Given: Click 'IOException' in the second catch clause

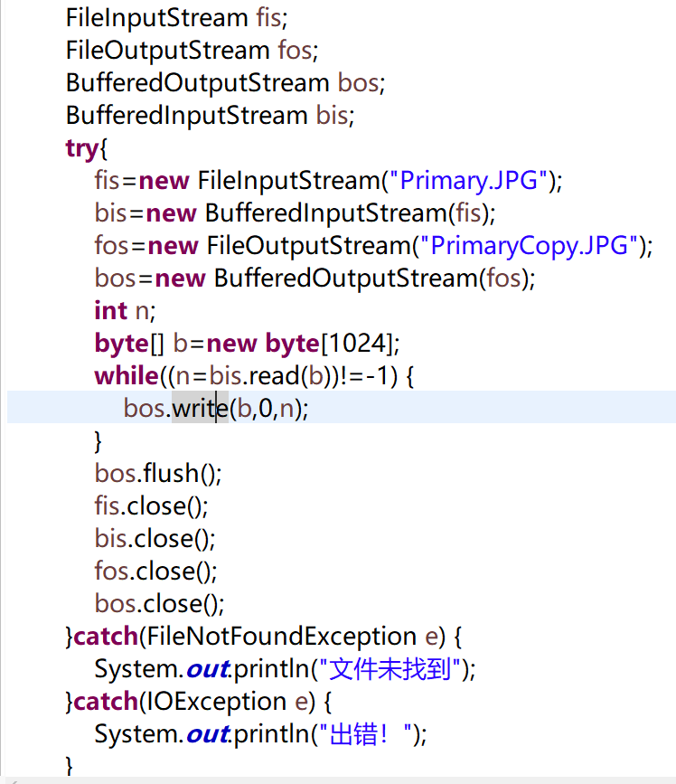Looking at the screenshot, I should coord(216,702).
